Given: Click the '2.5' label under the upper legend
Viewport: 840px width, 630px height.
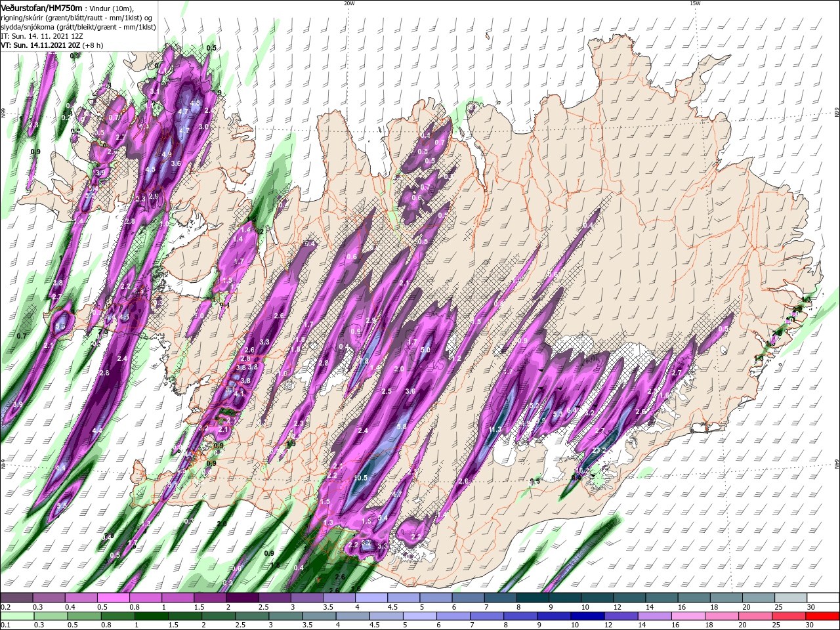Looking at the screenshot, I should [264, 607].
